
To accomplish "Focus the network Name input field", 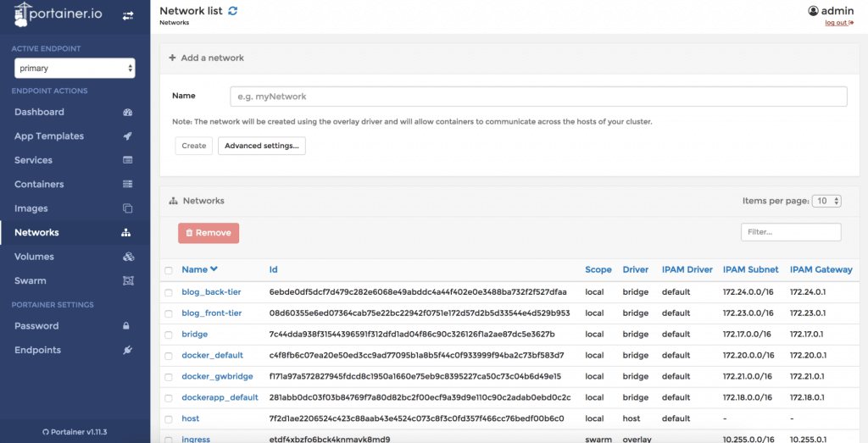I will pos(538,97).
